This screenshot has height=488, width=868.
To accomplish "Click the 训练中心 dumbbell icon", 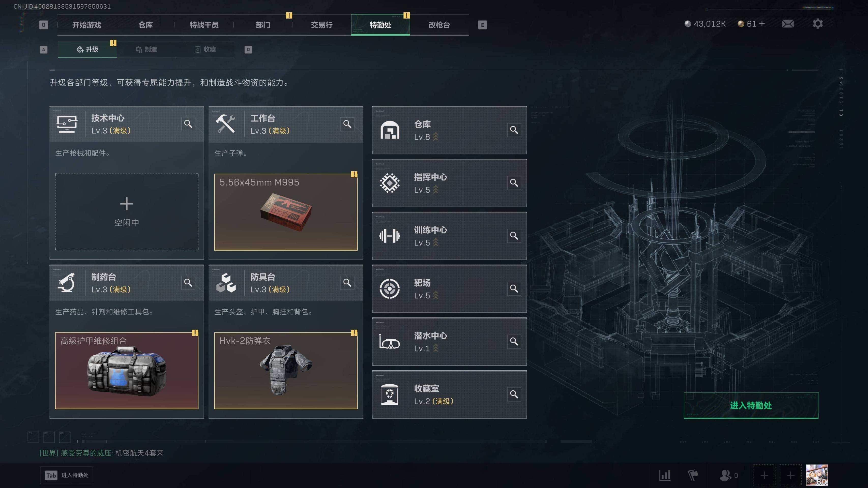I will point(390,236).
